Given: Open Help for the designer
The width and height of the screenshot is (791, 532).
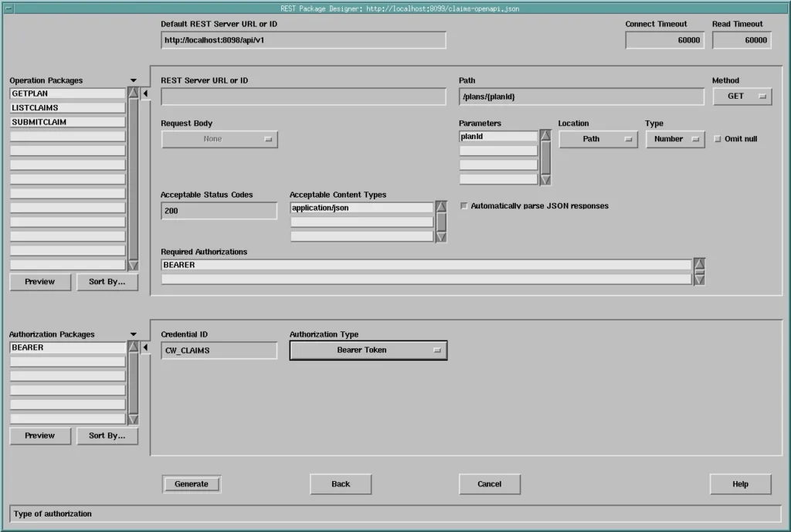Looking at the screenshot, I should point(740,484).
